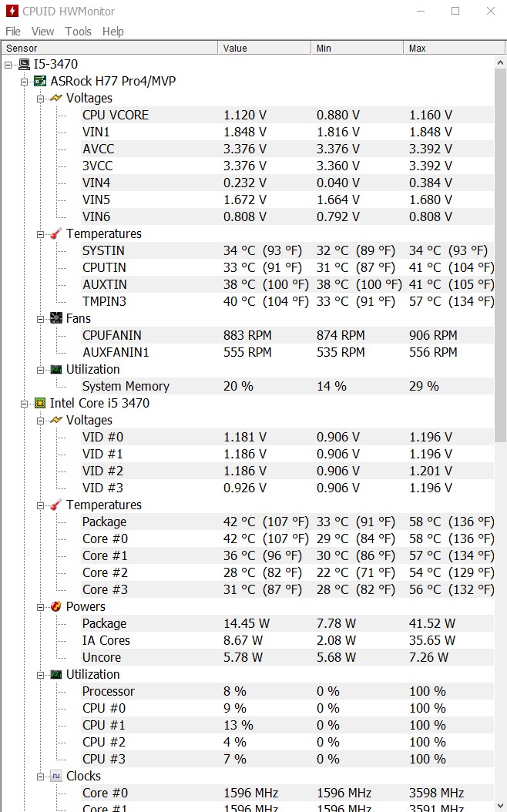Image resolution: width=507 pixels, height=812 pixels.
Task: Select the Core #2 temperature row
Action: pyautogui.click(x=287, y=572)
